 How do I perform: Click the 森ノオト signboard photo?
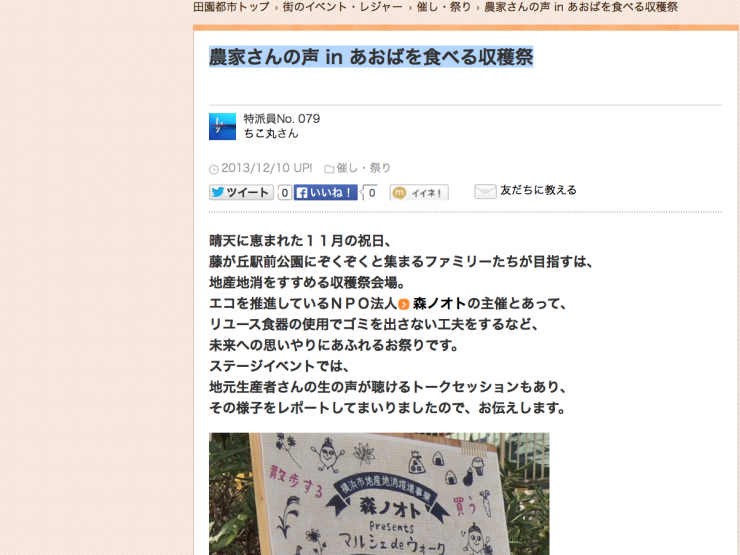point(379,494)
